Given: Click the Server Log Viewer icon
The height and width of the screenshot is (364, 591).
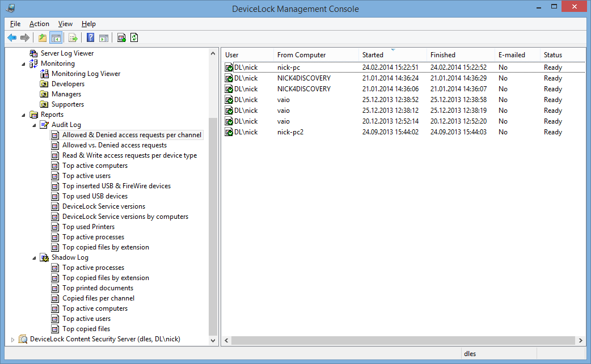Looking at the screenshot, I should (x=33, y=53).
